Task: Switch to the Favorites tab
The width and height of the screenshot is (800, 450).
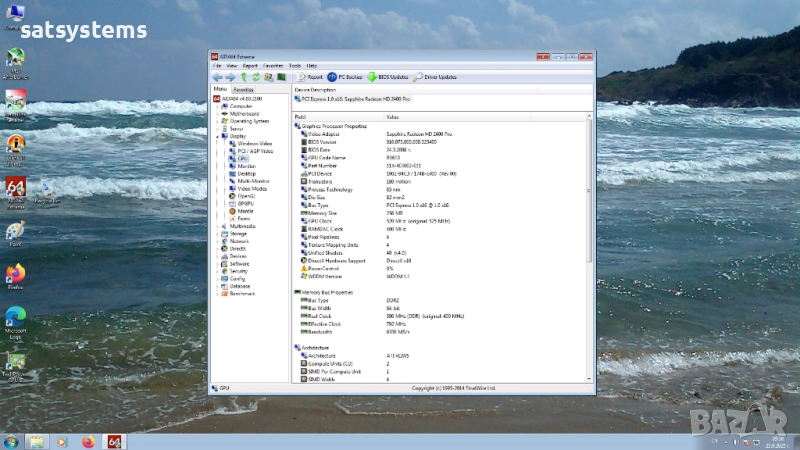Action: pos(243,90)
